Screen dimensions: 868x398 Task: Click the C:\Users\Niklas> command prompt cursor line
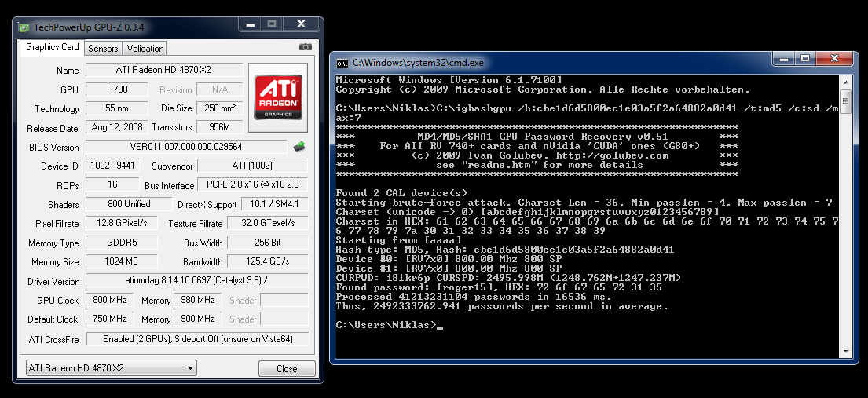point(390,325)
